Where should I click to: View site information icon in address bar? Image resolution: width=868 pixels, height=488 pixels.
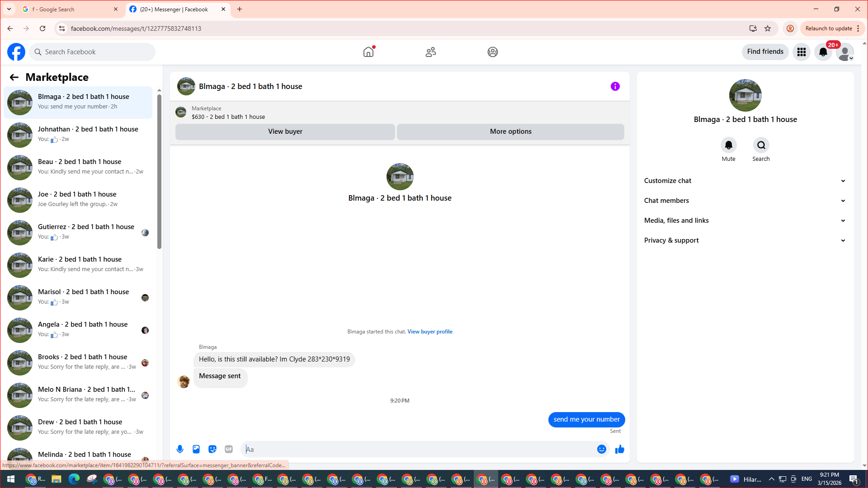coord(62,28)
